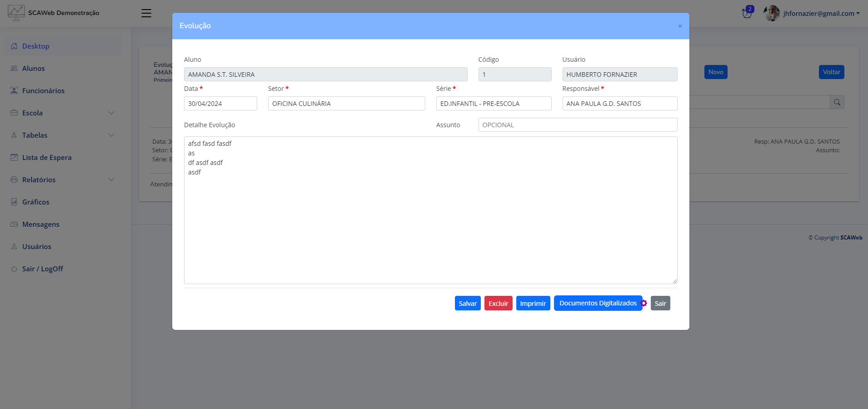Expand the Relatórios sidebar submenu
Image resolution: width=868 pixels, height=409 pixels.
[111, 180]
